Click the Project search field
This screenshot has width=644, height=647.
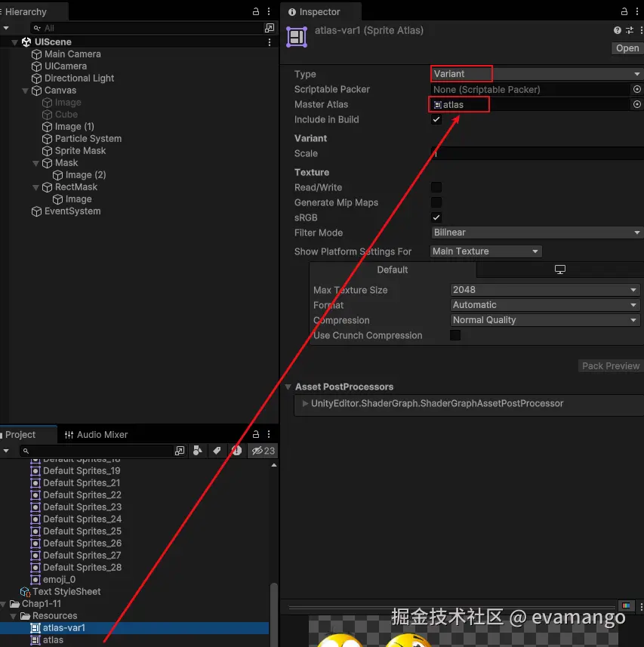point(96,451)
